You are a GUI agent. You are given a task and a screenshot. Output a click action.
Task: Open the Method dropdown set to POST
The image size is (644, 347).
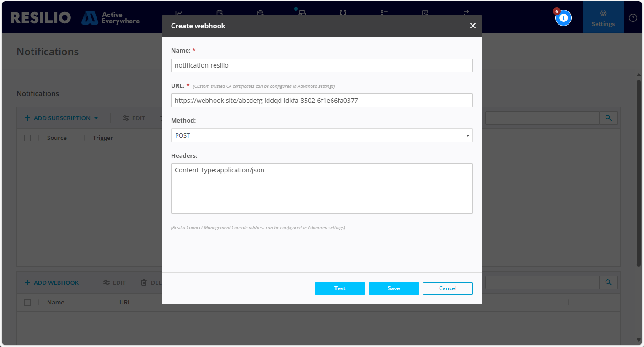pos(322,135)
